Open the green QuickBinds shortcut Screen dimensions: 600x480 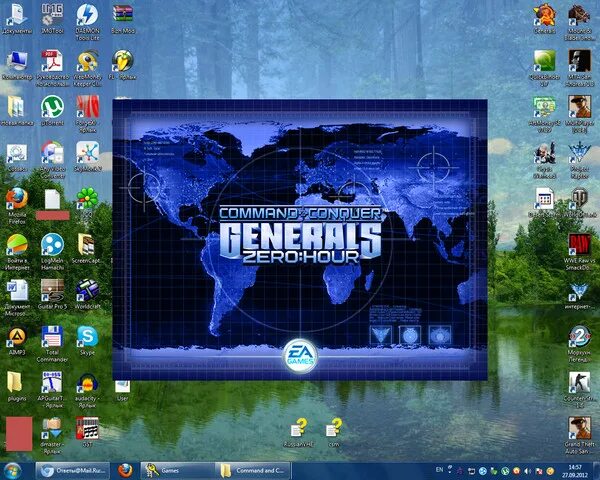[545, 62]
